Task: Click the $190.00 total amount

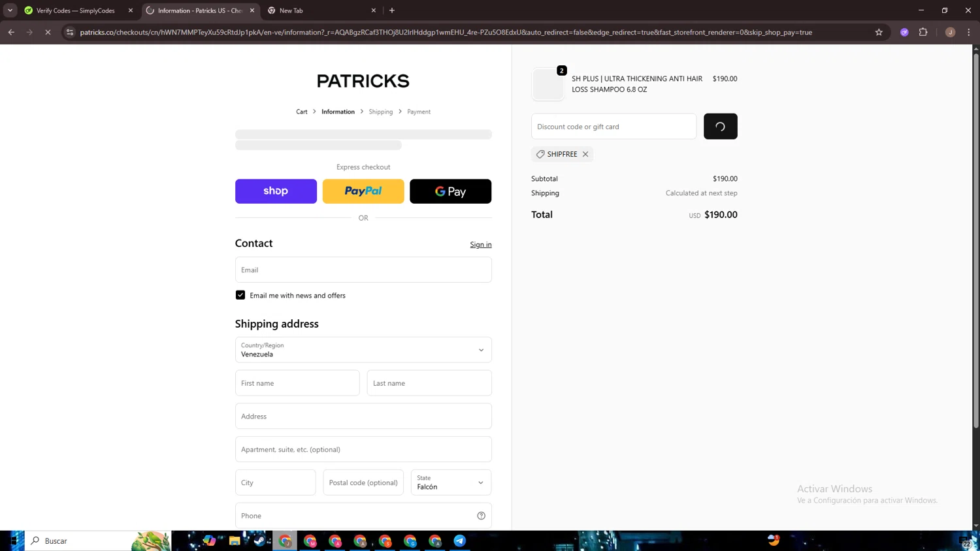Action: click(721, 215)
